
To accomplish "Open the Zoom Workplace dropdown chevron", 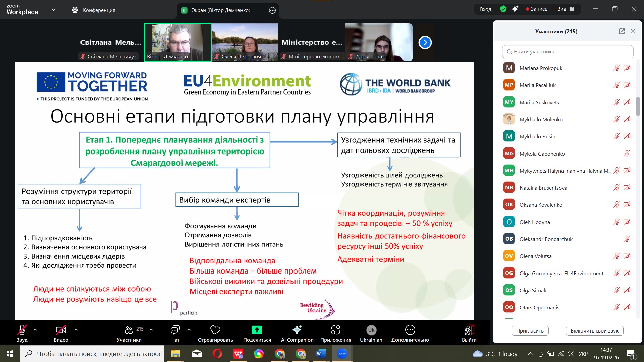I will pyautogui.click(x=54, y=10).
